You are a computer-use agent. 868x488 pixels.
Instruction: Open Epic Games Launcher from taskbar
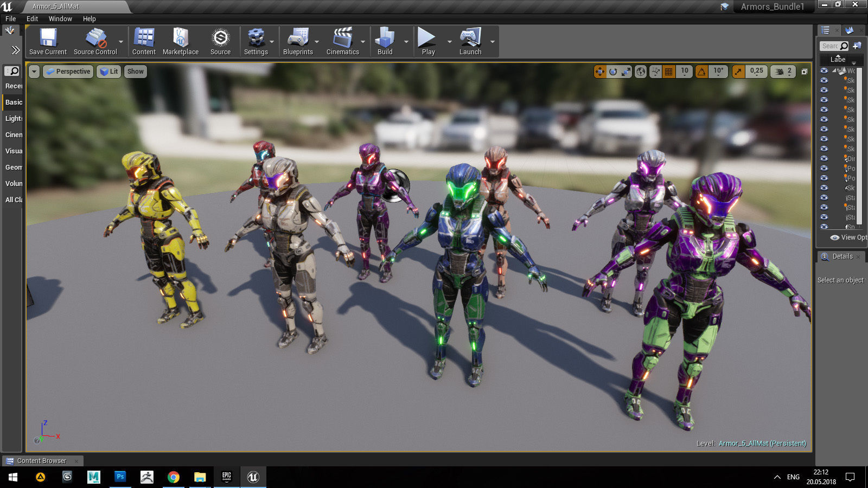point(226,477)
